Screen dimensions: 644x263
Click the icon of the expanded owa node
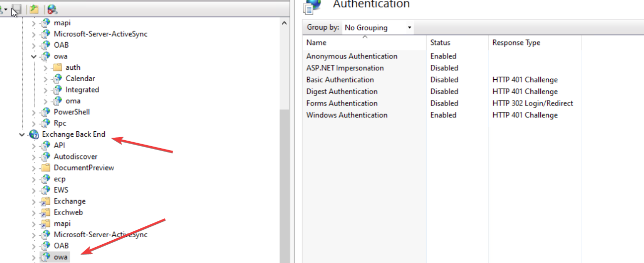(x=46, y=56)
